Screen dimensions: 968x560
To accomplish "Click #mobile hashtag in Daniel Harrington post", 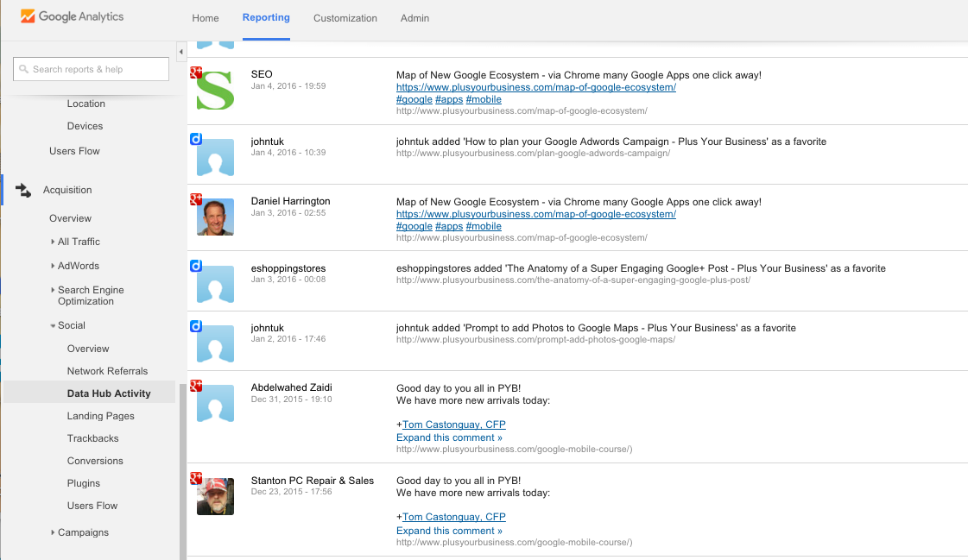I will point(484,226).
